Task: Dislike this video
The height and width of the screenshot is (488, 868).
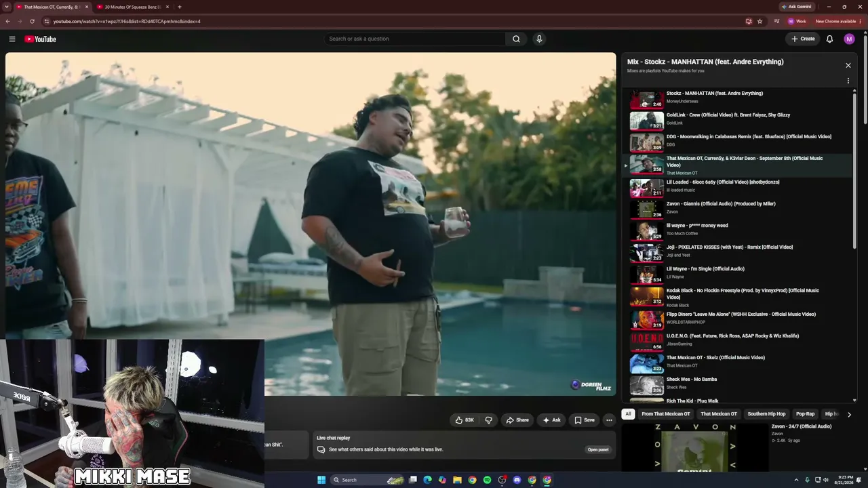Action: 488,420
